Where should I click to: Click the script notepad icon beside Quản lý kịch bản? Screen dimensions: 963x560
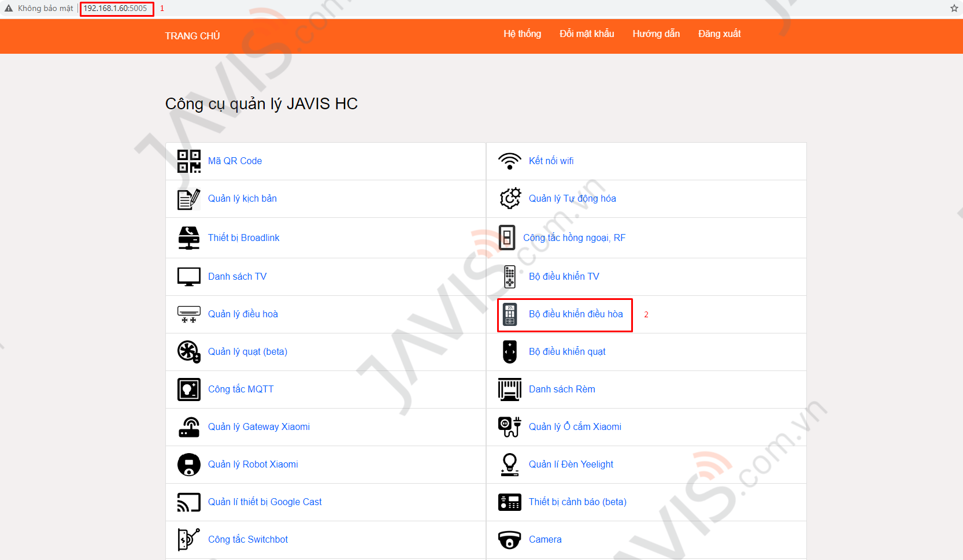pyautogui.click(x=189, y=199)
